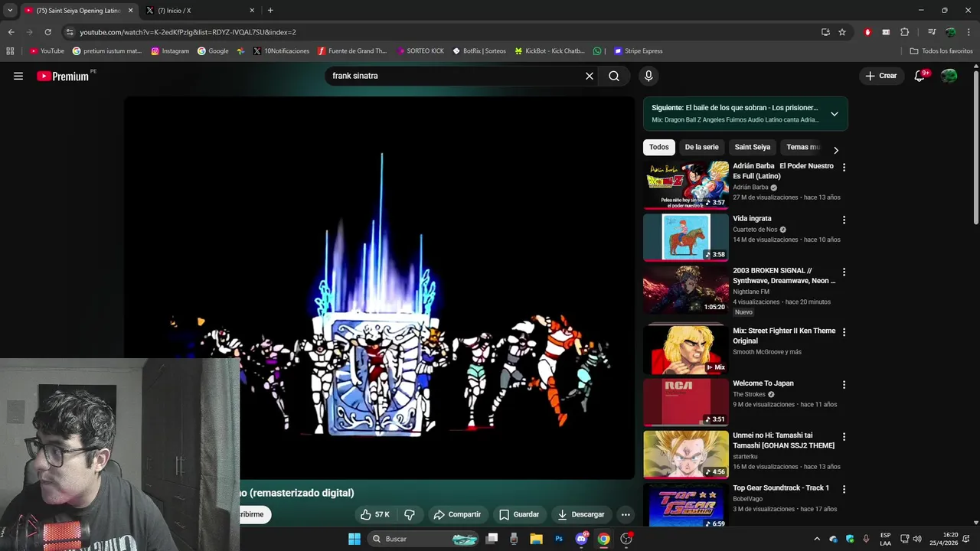The width and height of the screenshot is (980, 551).
Task: Toggle microphone icon in system tray
Action: 867,539
